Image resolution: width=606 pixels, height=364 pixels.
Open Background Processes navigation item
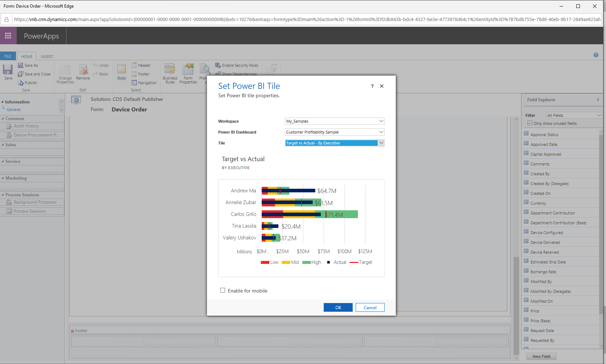[x=32, y=202]
